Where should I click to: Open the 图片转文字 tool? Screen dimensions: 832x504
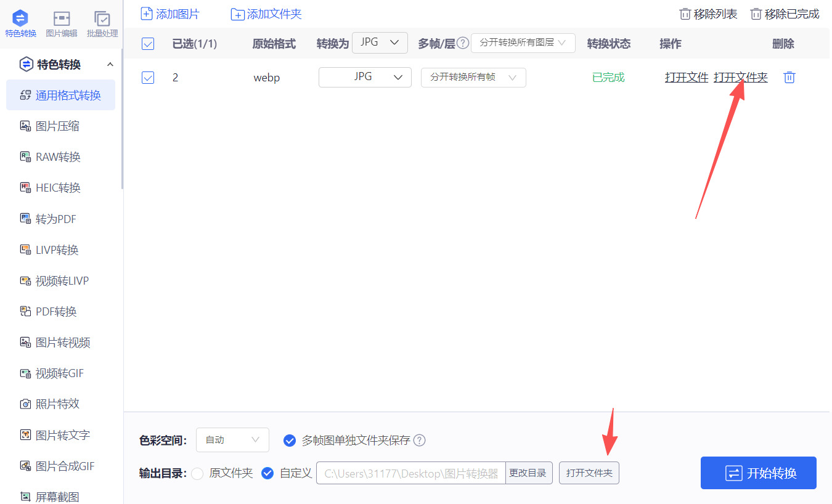58,434
